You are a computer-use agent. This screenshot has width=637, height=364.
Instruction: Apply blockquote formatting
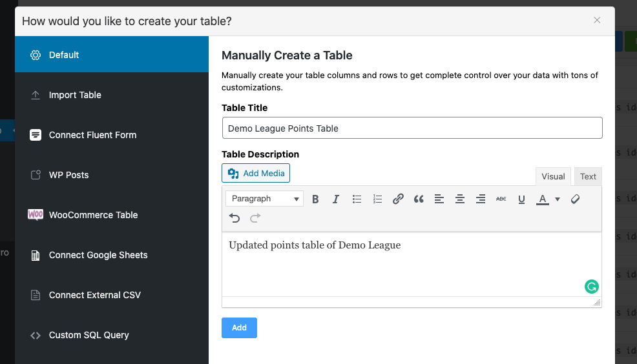pyautogui.click(x=419, y=199)
